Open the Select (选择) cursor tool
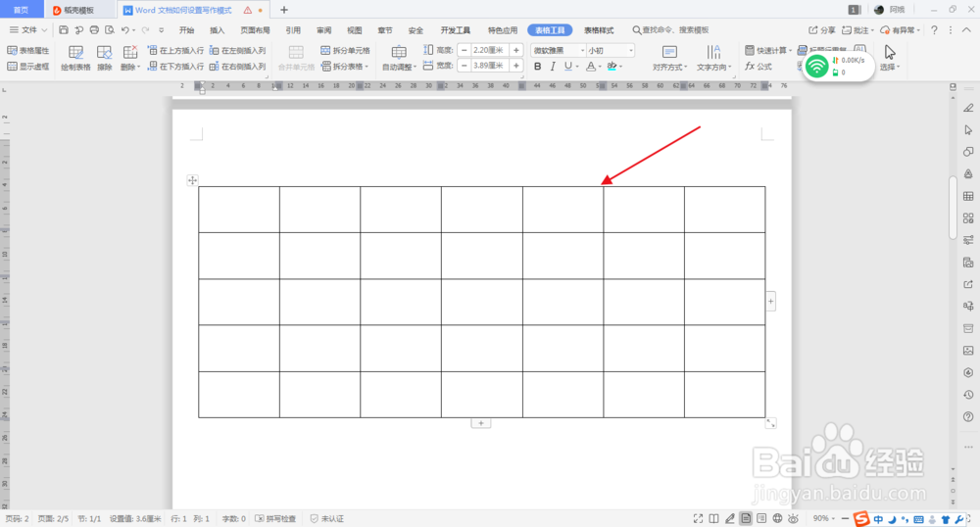This screenshot has width=980, height=527. pos(890,58)
